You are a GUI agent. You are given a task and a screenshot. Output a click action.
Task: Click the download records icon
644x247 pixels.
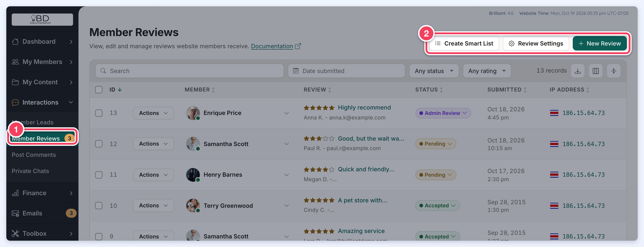click(577, 71)
